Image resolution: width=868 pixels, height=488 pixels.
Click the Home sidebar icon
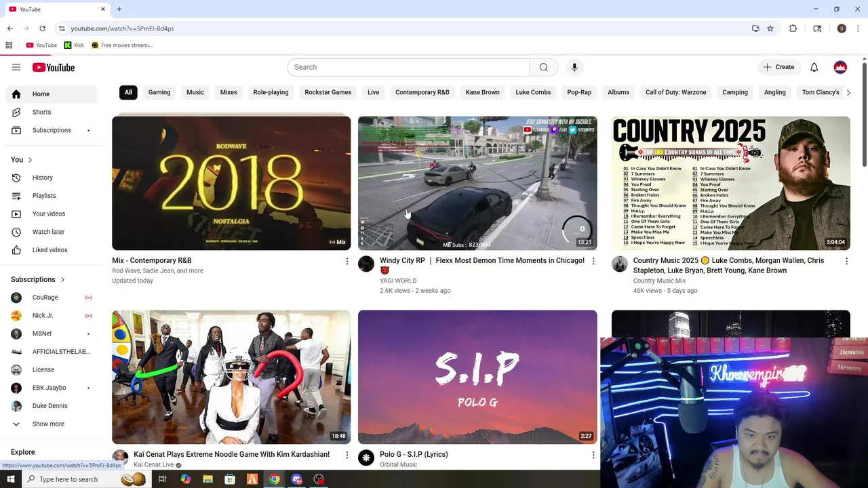(16, 94)
